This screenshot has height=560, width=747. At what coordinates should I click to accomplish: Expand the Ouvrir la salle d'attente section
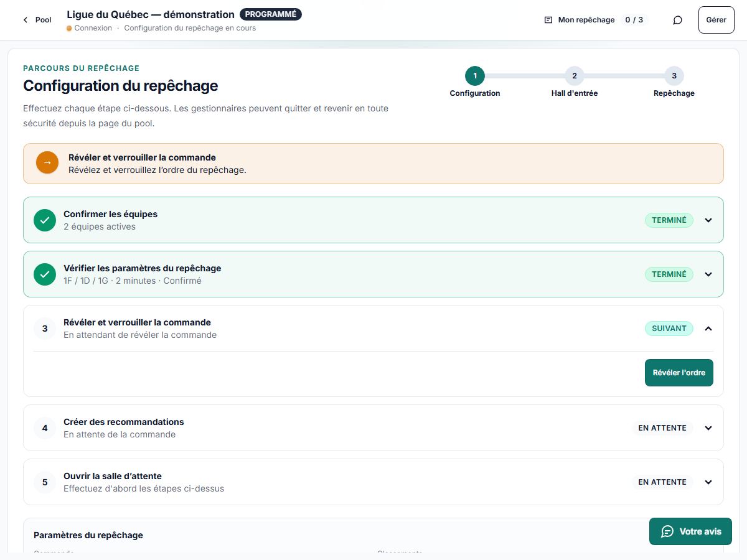[708, 482]
